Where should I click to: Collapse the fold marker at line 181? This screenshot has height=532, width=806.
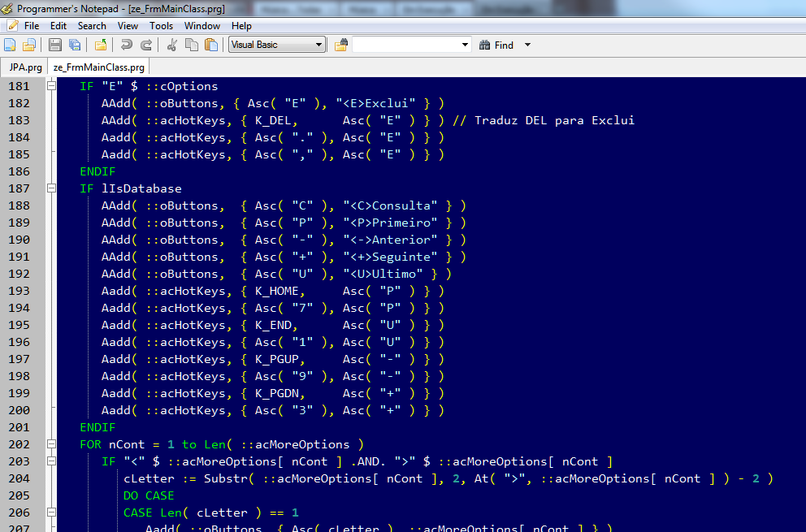(51, 86)
